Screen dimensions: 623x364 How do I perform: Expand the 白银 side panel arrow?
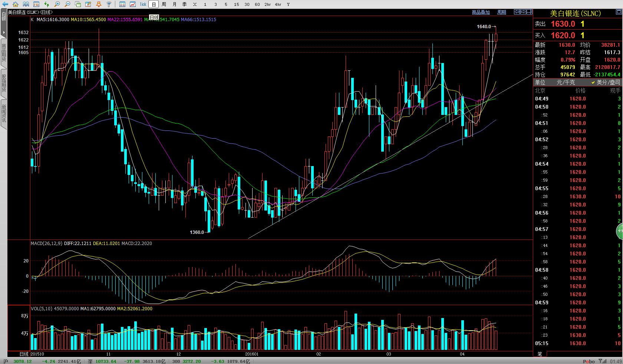[x=4, y=33]
